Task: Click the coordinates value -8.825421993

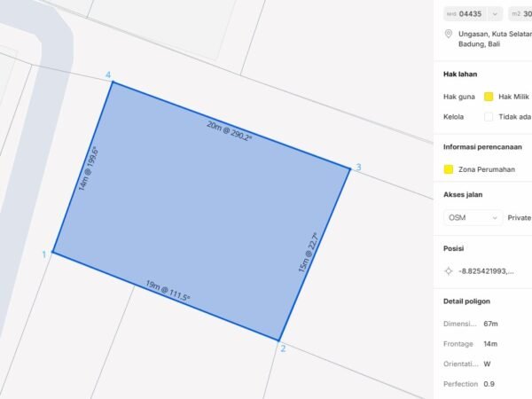Action: point(486,270)
